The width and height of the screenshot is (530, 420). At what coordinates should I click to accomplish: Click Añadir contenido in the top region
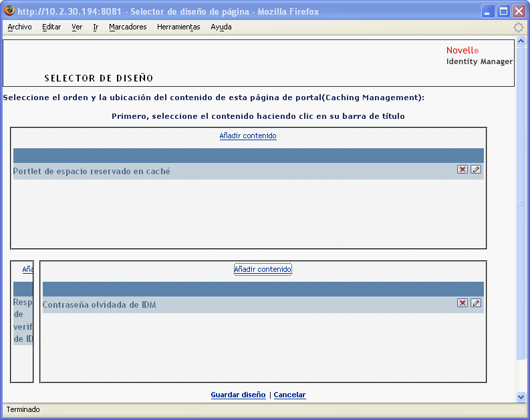click(x=248, y=136)
